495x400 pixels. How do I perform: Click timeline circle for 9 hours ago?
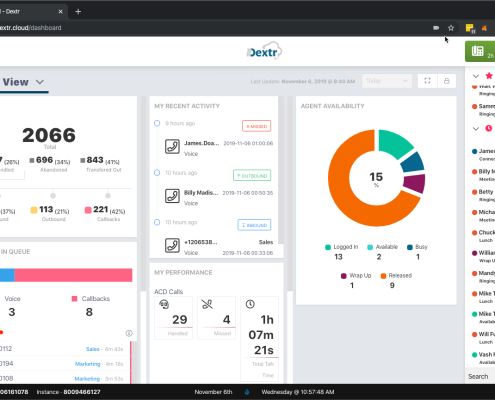coord(157,123)
